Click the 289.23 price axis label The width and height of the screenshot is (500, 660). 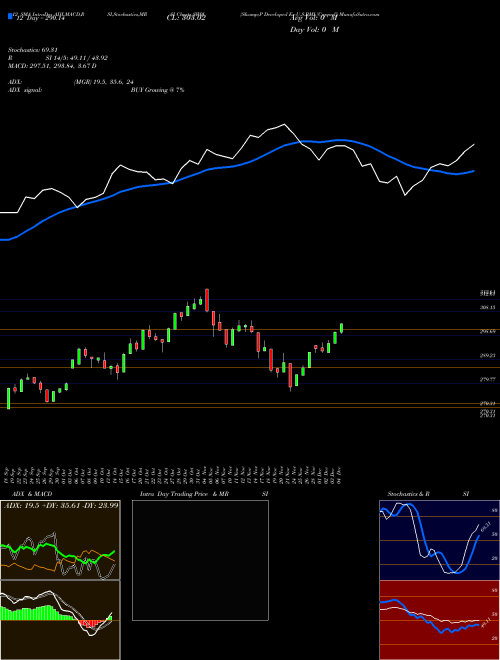tap(487, 356)
